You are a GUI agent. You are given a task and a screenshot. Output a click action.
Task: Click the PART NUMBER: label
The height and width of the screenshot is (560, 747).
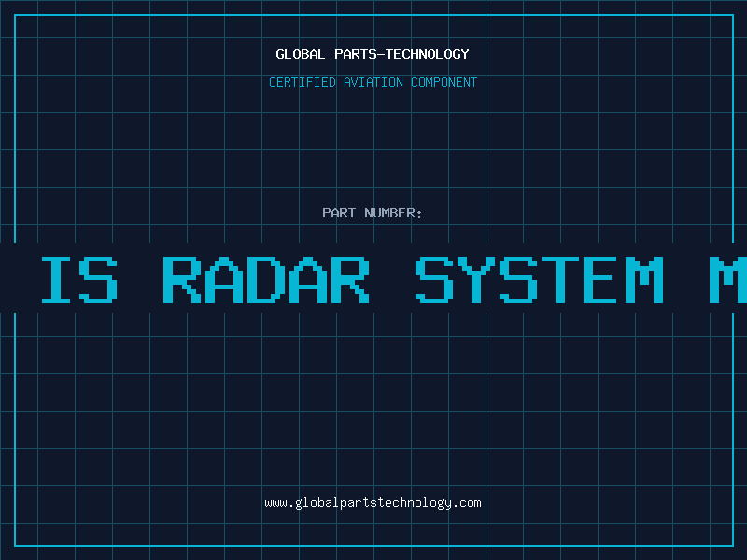tap(373, 213)
